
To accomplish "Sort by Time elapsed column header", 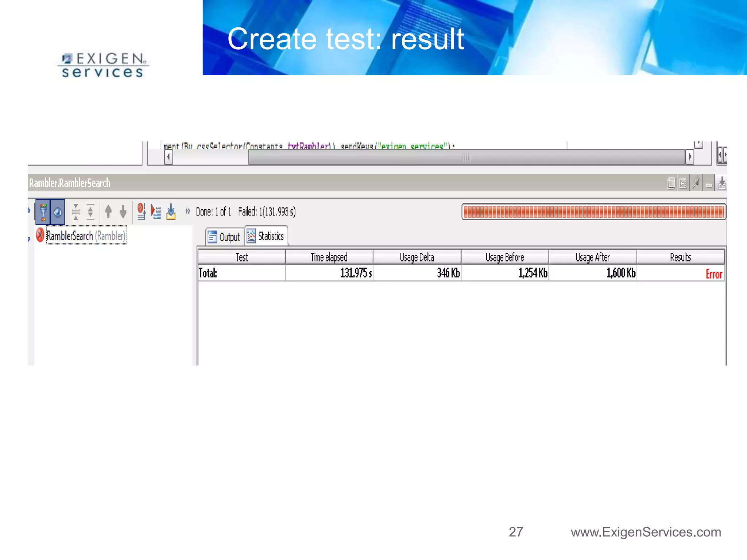I will [329, 257].
